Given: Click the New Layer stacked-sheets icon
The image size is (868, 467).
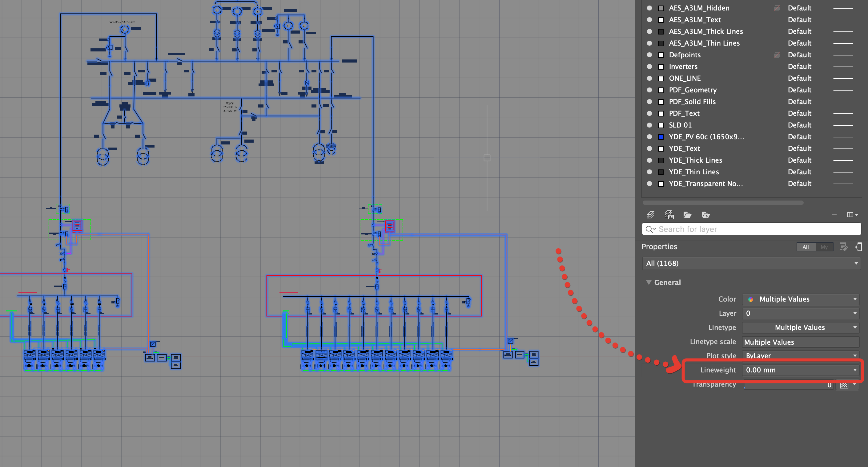Looking at the screenshot, I should click(x=651, y=214).
